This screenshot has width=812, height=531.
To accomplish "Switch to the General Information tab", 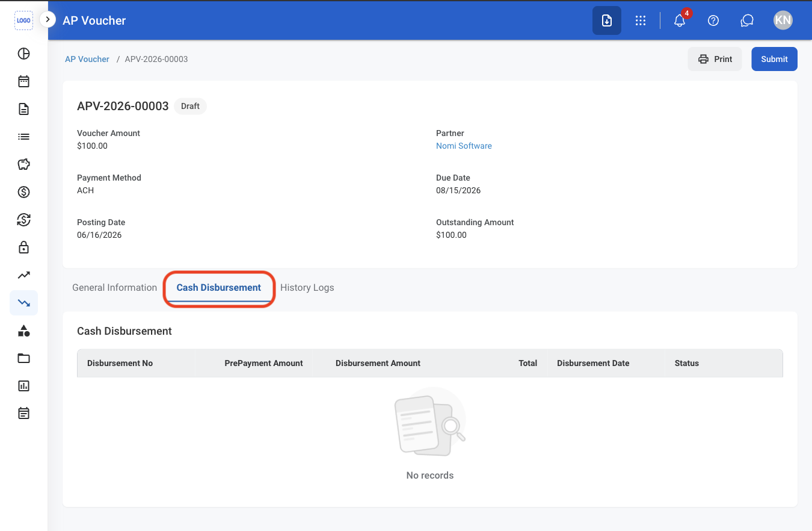I will 114,288.
